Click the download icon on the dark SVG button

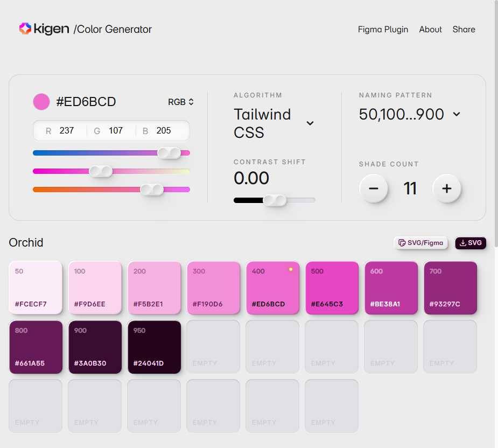(x=462, y=243)
